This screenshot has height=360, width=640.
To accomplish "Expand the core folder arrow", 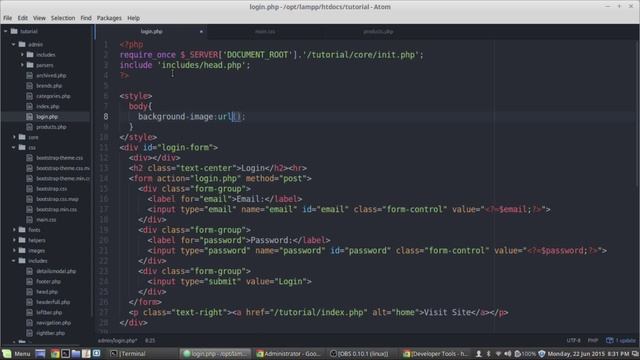I will point(14,137).
